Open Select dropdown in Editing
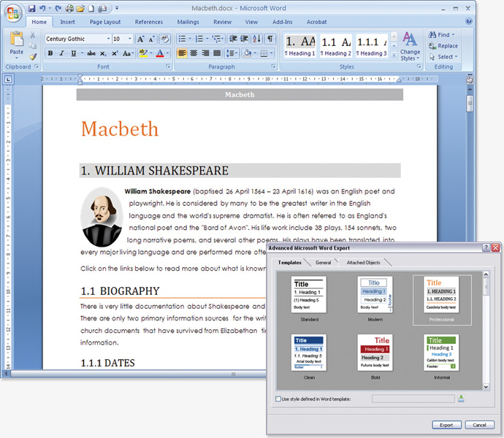This screenshot has height=438, width=504. pos(445,57)
